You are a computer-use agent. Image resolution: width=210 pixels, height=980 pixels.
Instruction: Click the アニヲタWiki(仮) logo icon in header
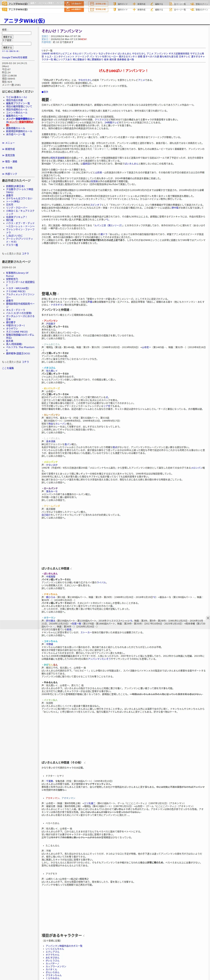[5, 9]
